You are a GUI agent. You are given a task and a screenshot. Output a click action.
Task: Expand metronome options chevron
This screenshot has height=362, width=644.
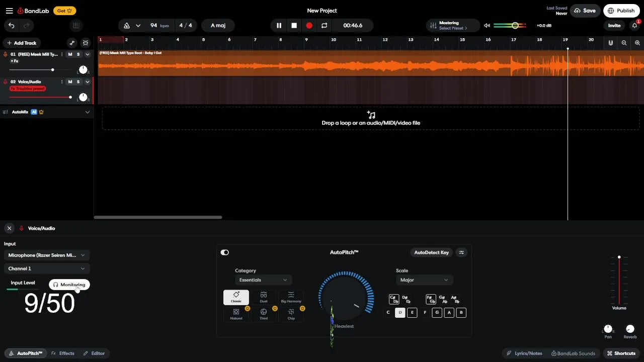coord(138,26)
